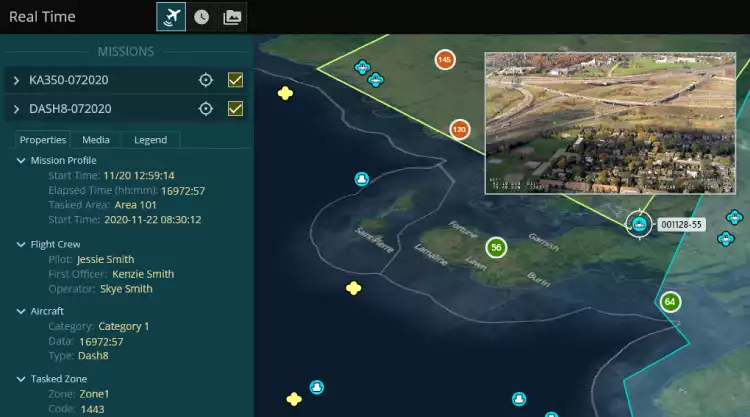Locate mission KA350-072020 with target icon

click(206, 80)
